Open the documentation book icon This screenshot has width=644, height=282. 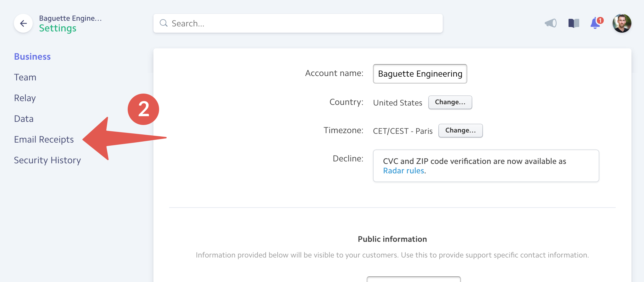pyautogui.click(x=574, y=23)
